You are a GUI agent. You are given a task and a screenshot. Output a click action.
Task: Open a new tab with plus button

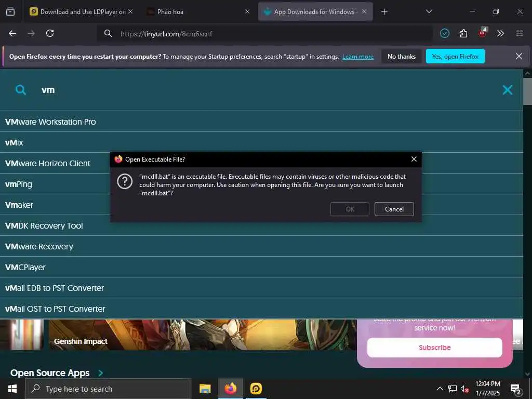click(x=384, y=12)
